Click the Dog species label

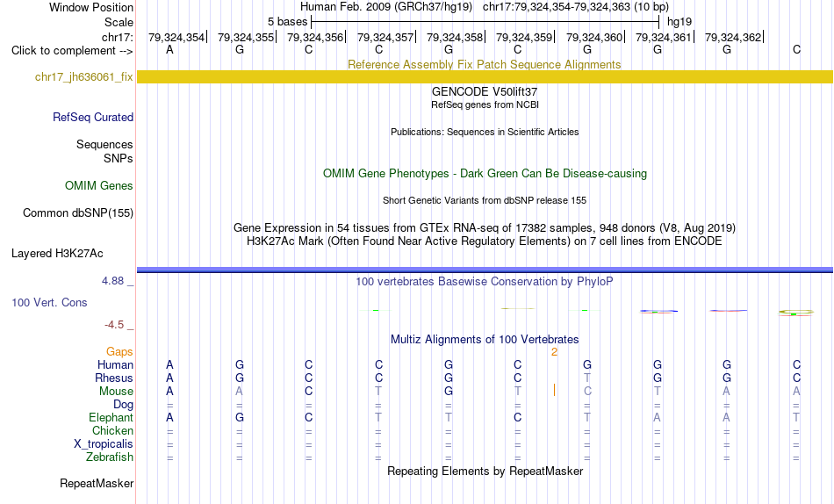click(x=123, y=405)
